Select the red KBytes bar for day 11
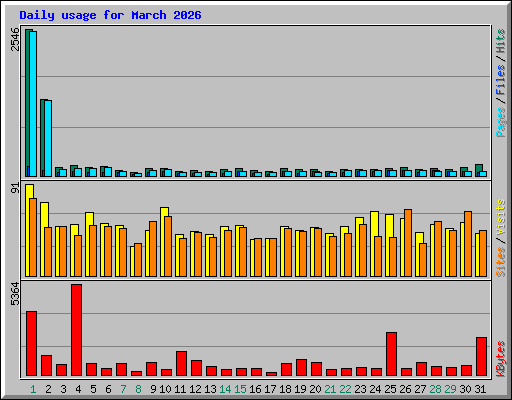This screenshot has width=512, height=400. [181, 364]
